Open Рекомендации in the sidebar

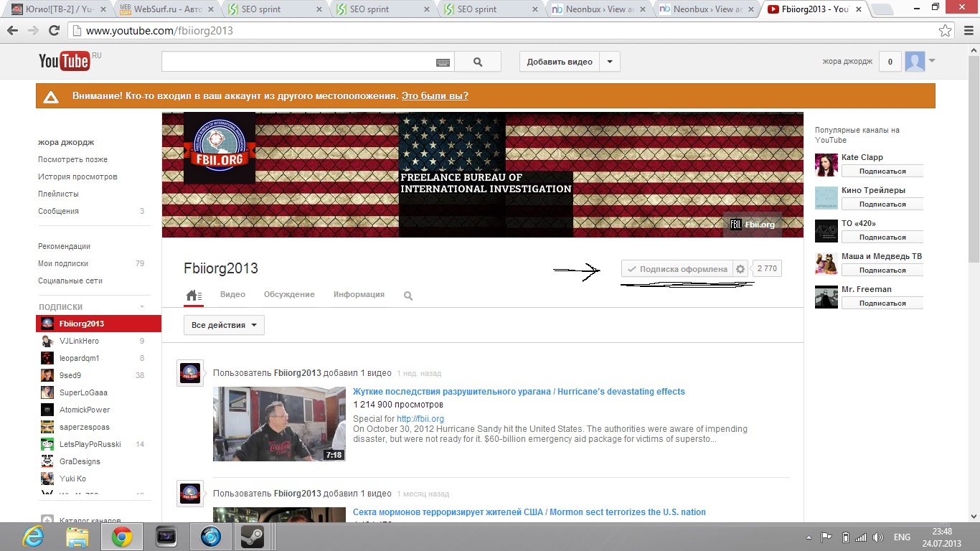64,246
